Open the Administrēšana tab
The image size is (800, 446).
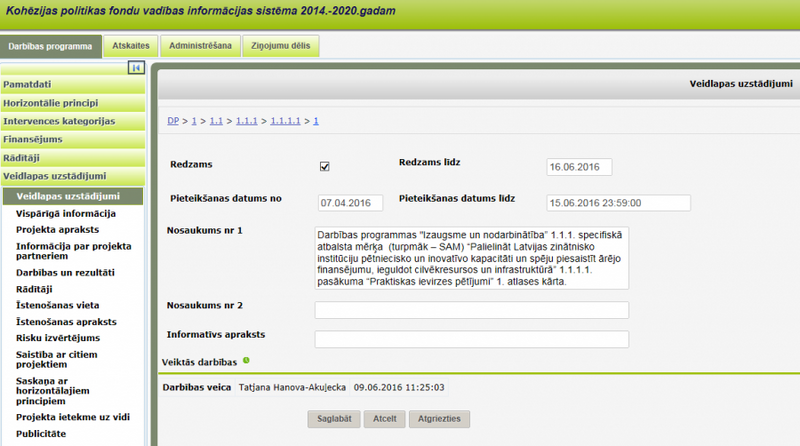pos(201,45)
